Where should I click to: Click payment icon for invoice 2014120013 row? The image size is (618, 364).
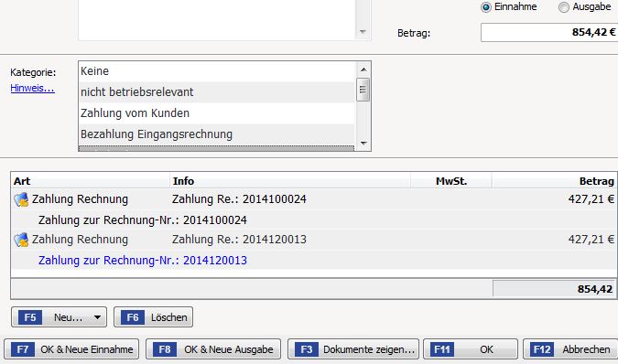point(22,240)
